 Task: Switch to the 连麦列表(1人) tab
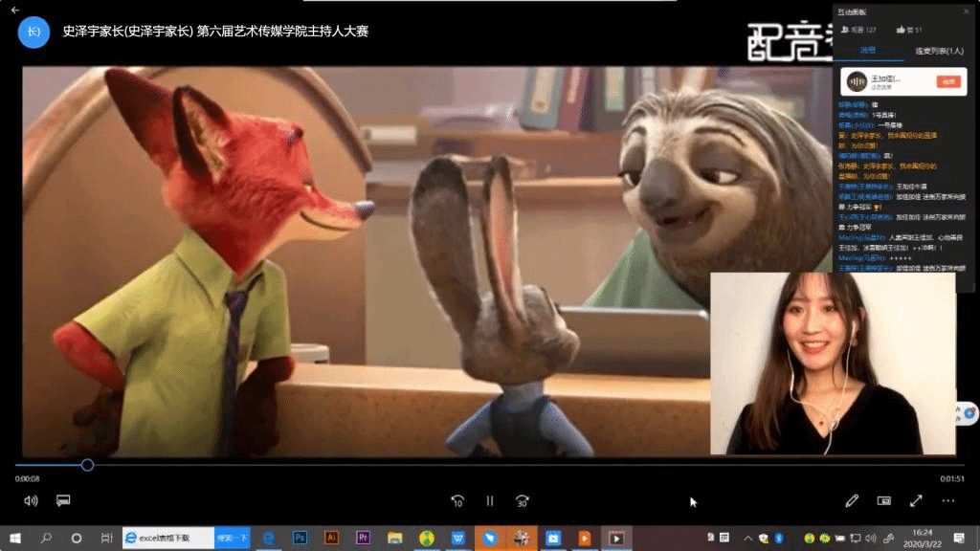coord(939,51)
